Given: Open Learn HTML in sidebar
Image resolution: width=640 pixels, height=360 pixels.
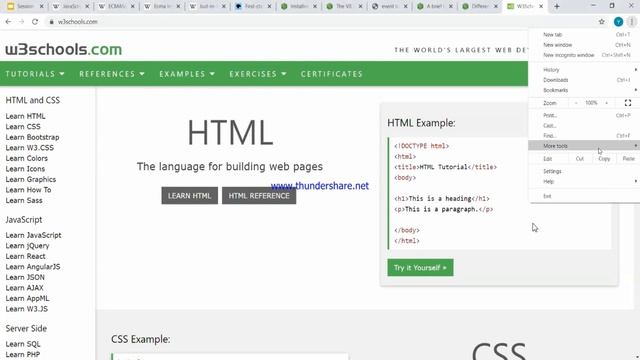Looking at the screenshot, I should tap(25, 116).
